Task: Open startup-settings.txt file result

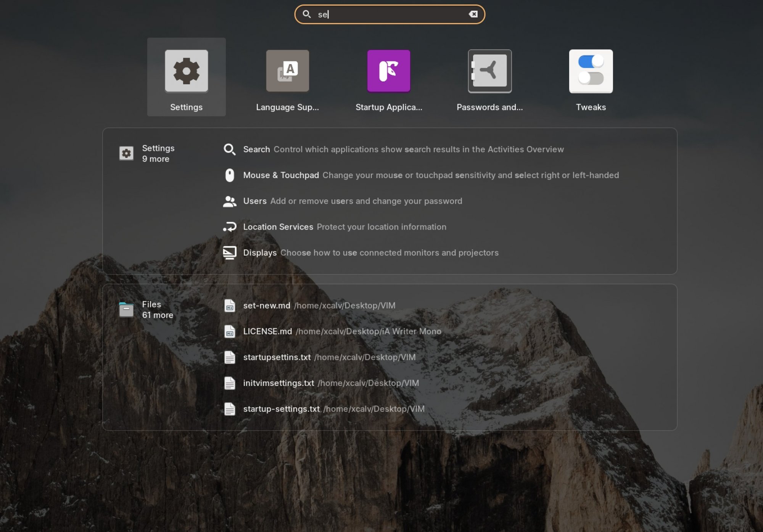Action: [333, 409]
